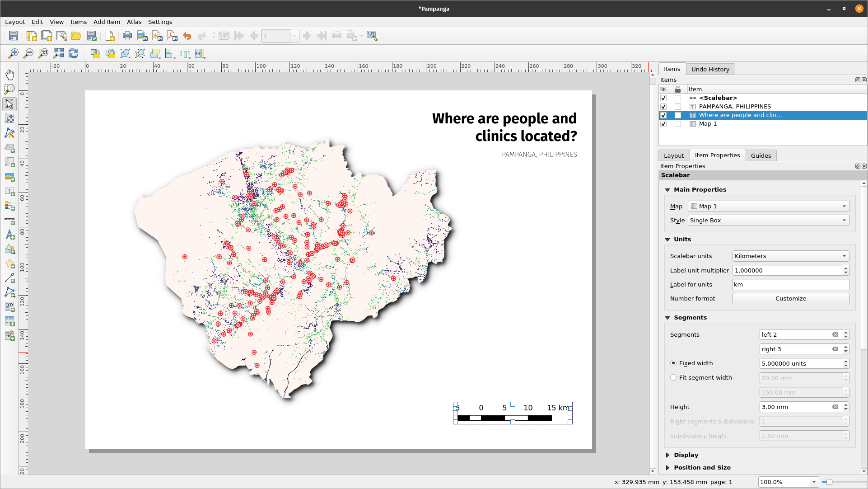Click the Zoom Full toolbar icon
868x489 pixels.
point(58,53)
